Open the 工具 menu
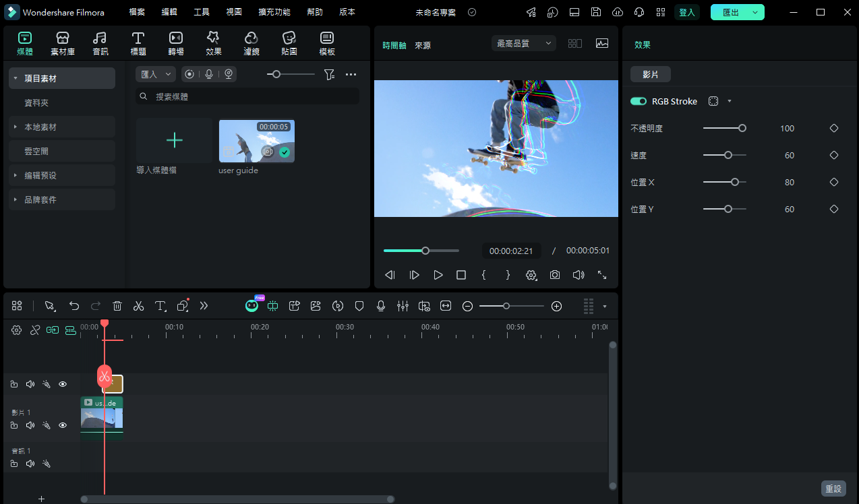859x504 pixels. (x=202, y=12)
